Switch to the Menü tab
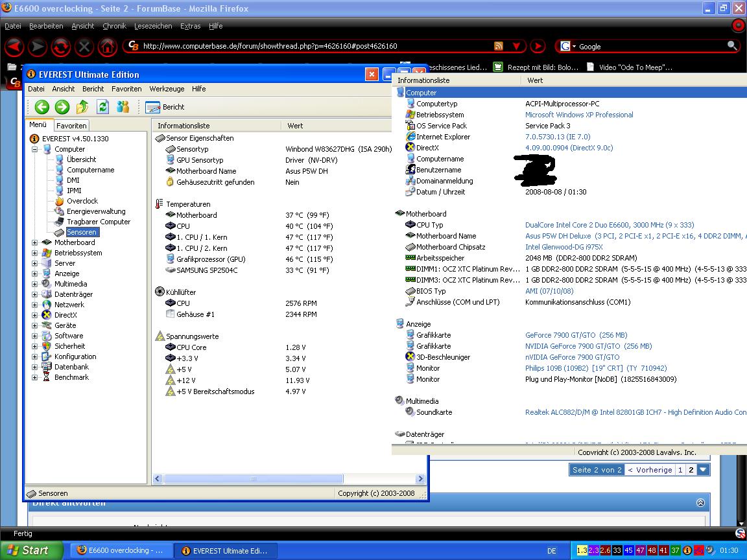The width and height of the screenshot is (747, 560). (x=38, y=124)
